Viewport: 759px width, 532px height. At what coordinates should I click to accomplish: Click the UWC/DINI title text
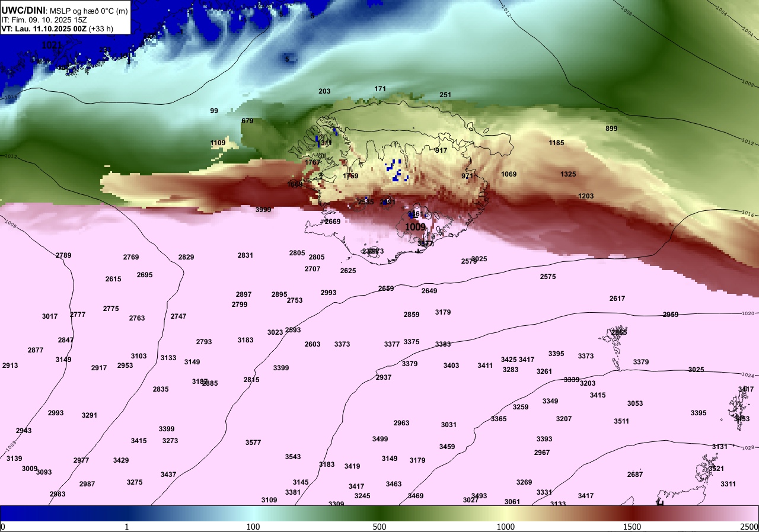pyautogui.click(x=23, y=10)
